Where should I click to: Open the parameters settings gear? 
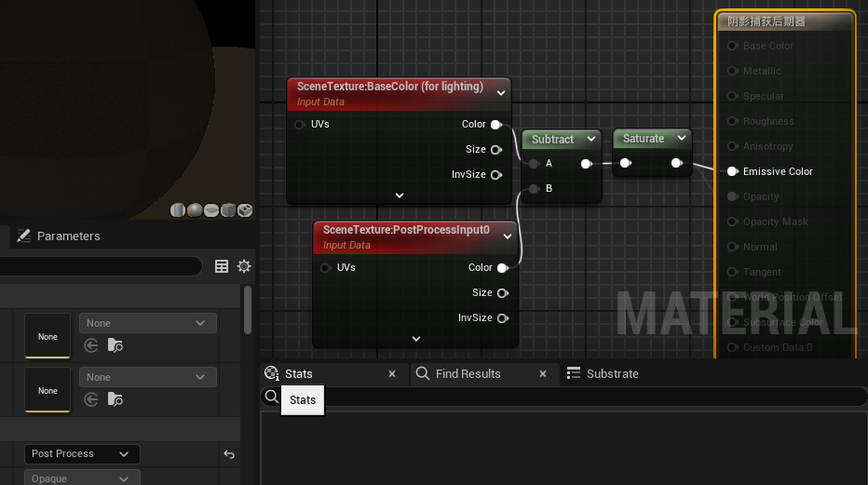pos(244,266)
